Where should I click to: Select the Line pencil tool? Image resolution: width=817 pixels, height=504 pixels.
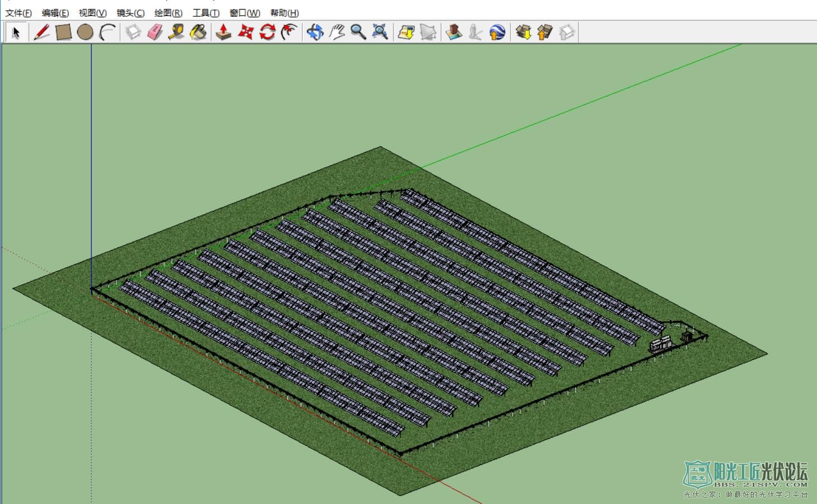click(x=41, y=33)
